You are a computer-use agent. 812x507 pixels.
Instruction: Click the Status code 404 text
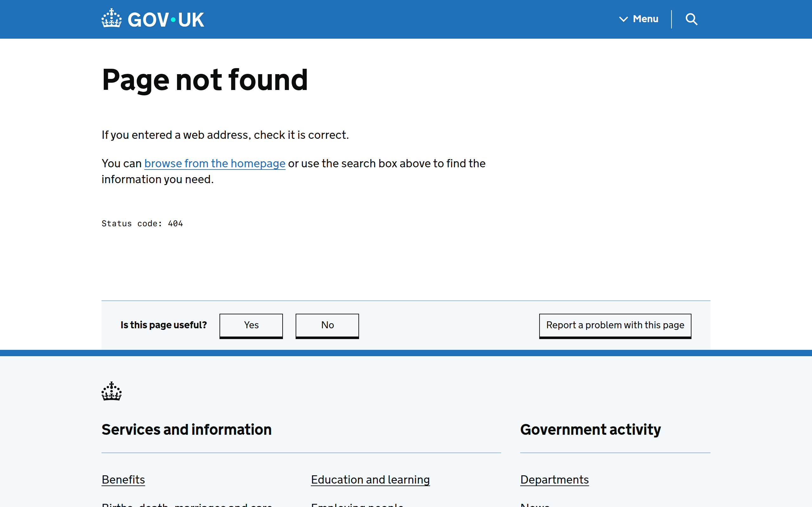pos(142,223)
